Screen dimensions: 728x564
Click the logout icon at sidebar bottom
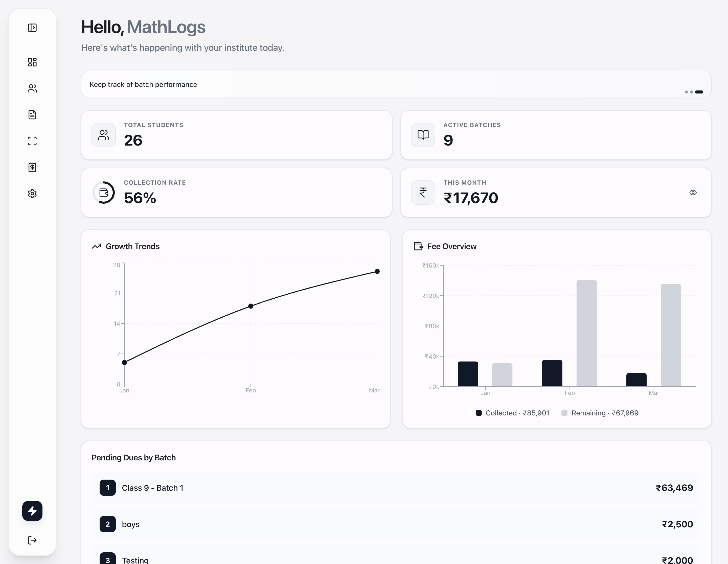32,540
